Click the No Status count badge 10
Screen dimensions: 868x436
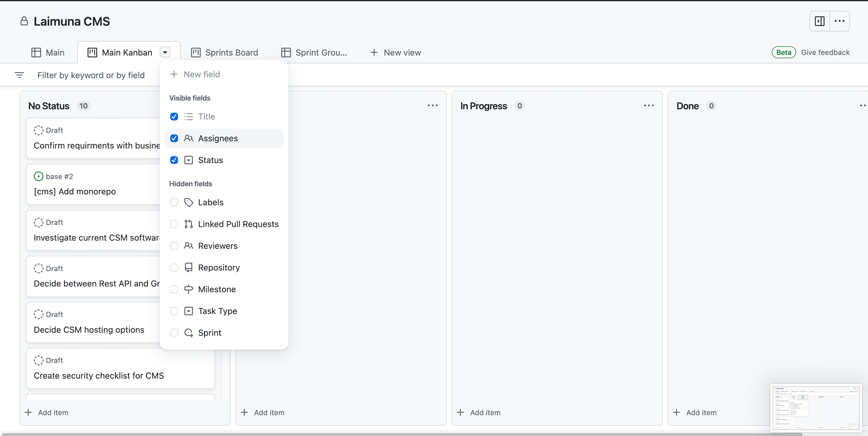click(84, 106)
